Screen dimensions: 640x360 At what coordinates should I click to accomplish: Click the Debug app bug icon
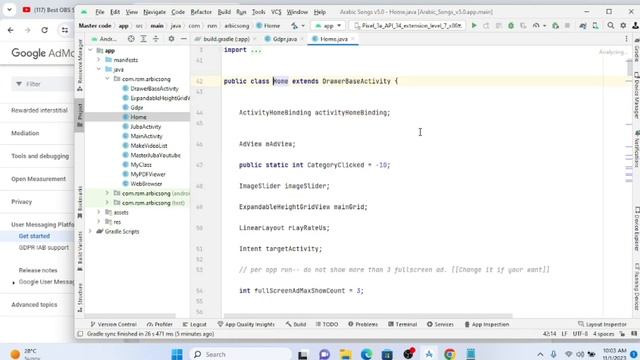click(511, 26)
